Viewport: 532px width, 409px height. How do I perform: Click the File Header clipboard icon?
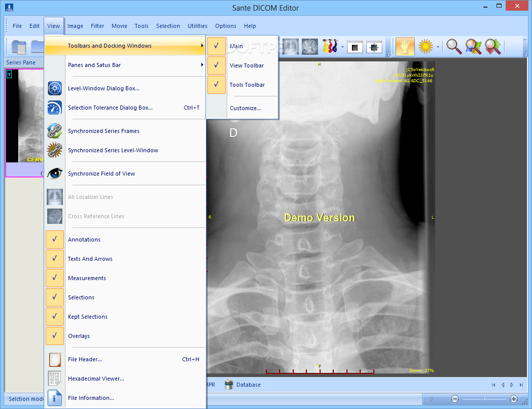(x=55, y=359)
